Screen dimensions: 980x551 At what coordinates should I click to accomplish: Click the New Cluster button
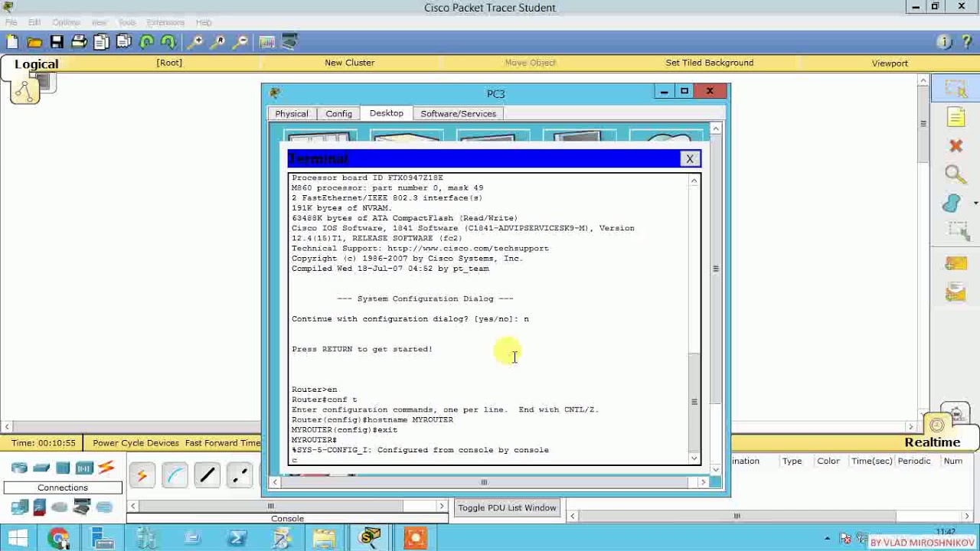[349, 63]
